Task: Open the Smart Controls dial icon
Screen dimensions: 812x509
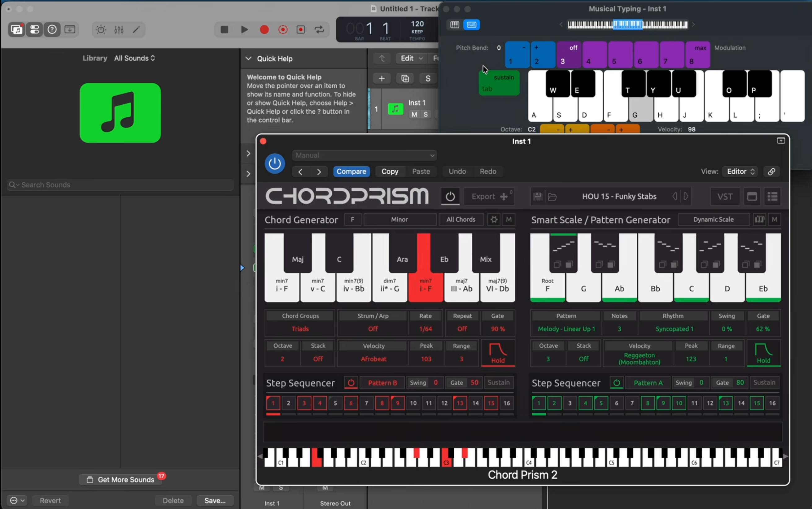Action: point(101,30)
